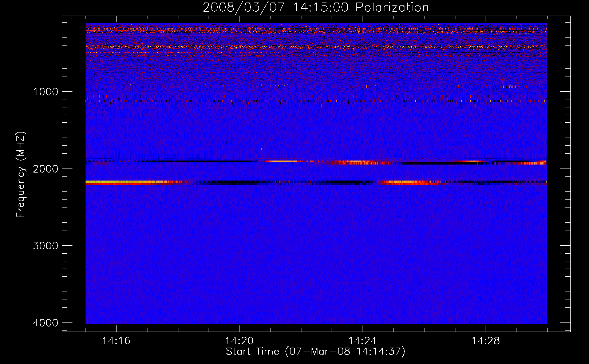Select the 'Start Time (07-Mar-08 14:14:37)' label
This screenshot has width=589, height=364.
pyautogui.click(x=316, y=352)
